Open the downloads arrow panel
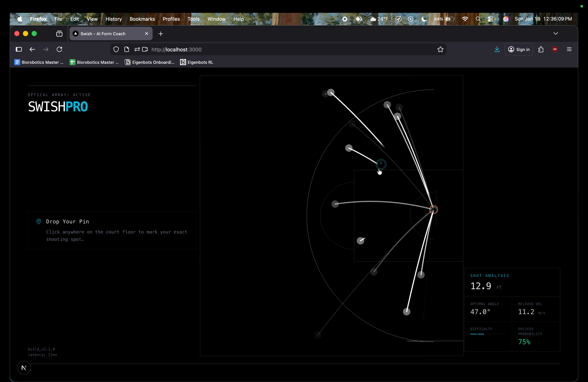This screenshot has height=382, width=588. coord(497,49)
